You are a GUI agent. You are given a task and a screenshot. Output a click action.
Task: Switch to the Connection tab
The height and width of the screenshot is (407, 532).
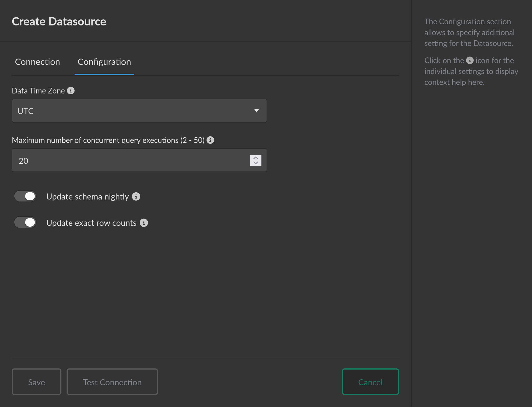(x=37, y=62)
